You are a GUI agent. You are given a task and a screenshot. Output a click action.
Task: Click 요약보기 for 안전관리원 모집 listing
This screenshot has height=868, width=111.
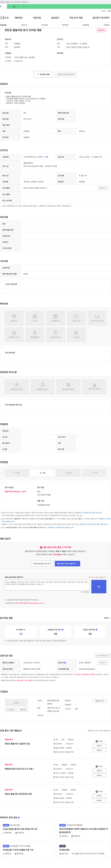pyautogui.click(x=99, y=796)
